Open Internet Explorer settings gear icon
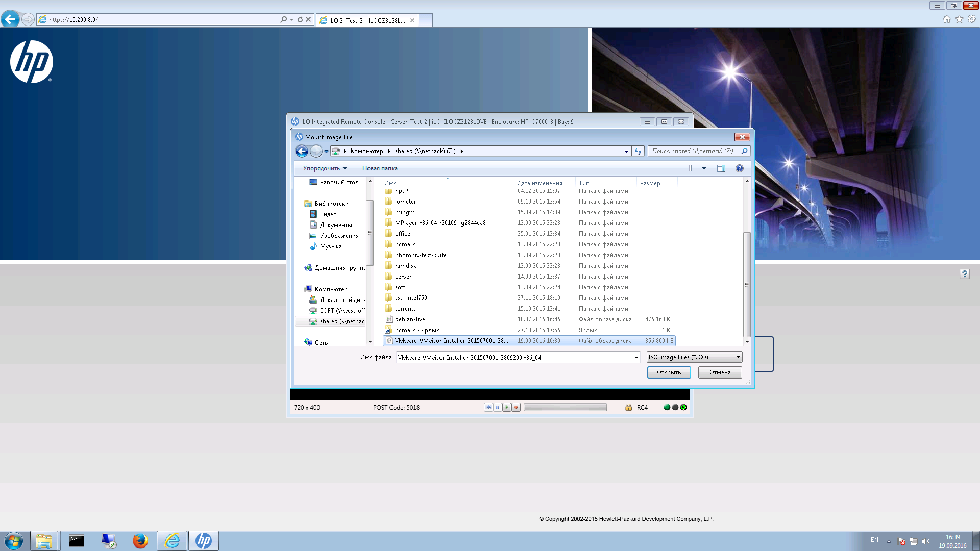980x551 pixels. 972,19
